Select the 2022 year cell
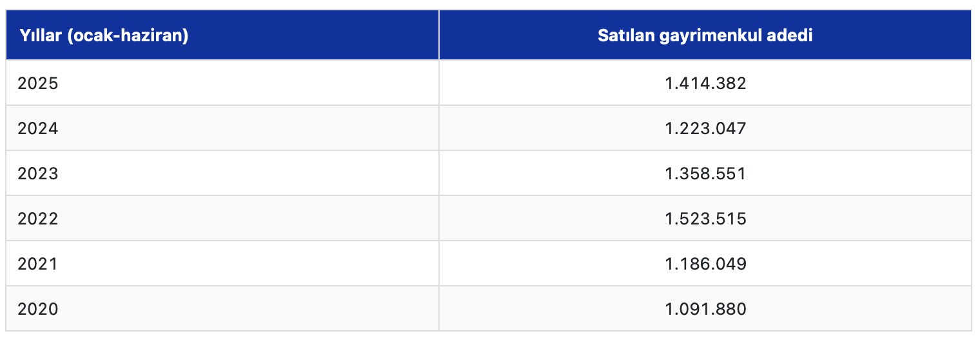This screenshot has width=980, height=338. 38,219
